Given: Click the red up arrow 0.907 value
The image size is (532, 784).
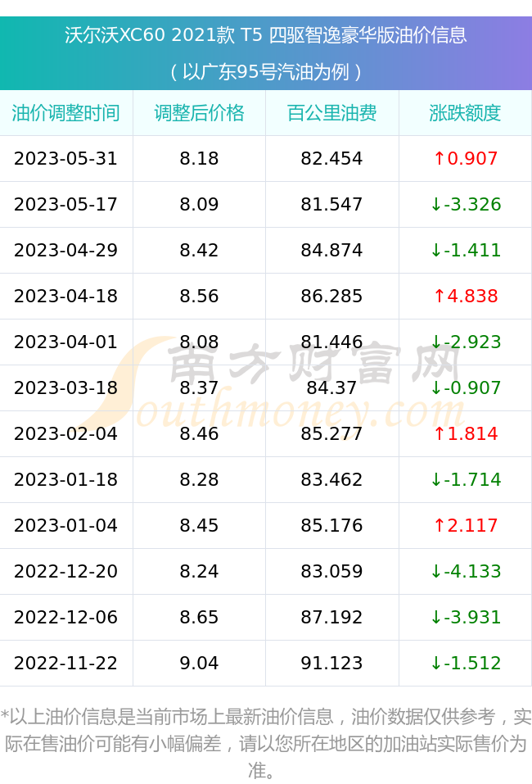Looking at the screenshot, I should 465,158.
